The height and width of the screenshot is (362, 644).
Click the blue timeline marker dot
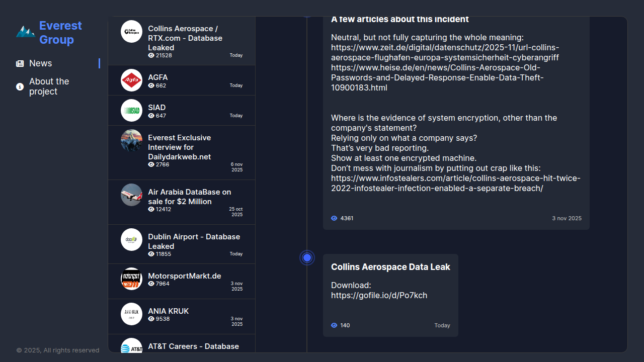click(307, 258)
